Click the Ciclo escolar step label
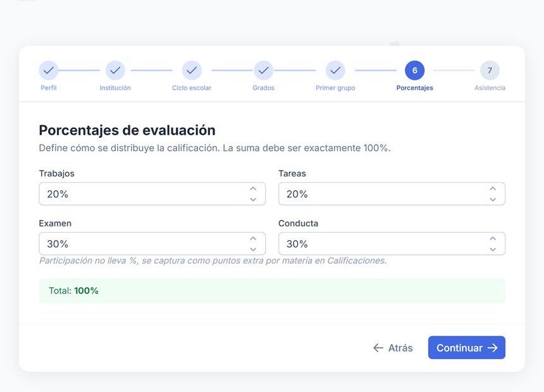This screenshot has height=392, width=544. pos(192,88)
